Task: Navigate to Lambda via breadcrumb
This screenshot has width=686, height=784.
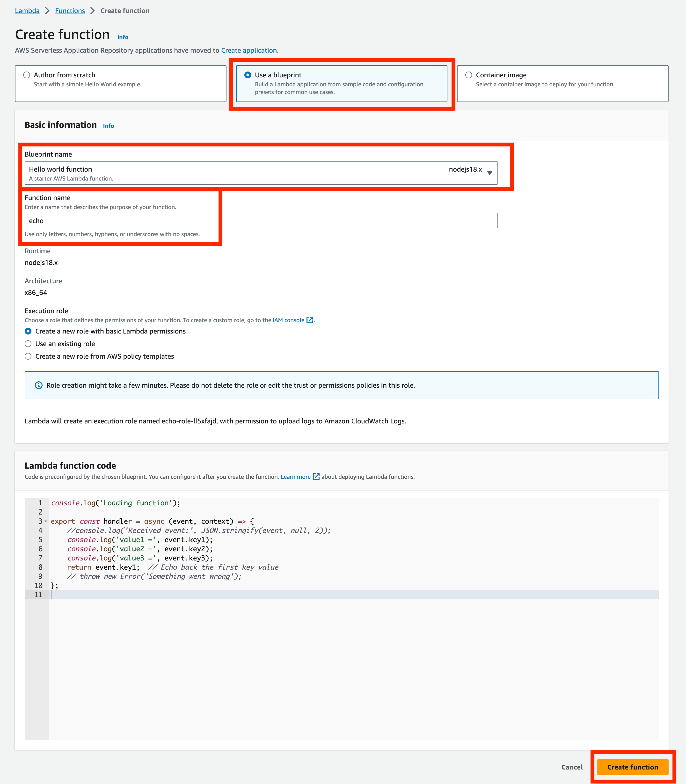Action: 27,11
